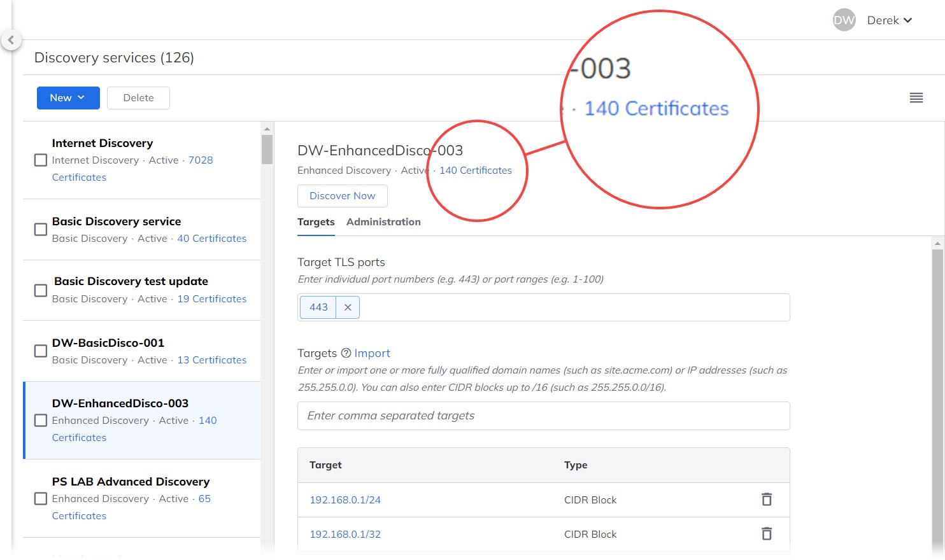Select the Basic Discovery service title
This screenshot has height=560, width=945.
[x=117, y=221]
